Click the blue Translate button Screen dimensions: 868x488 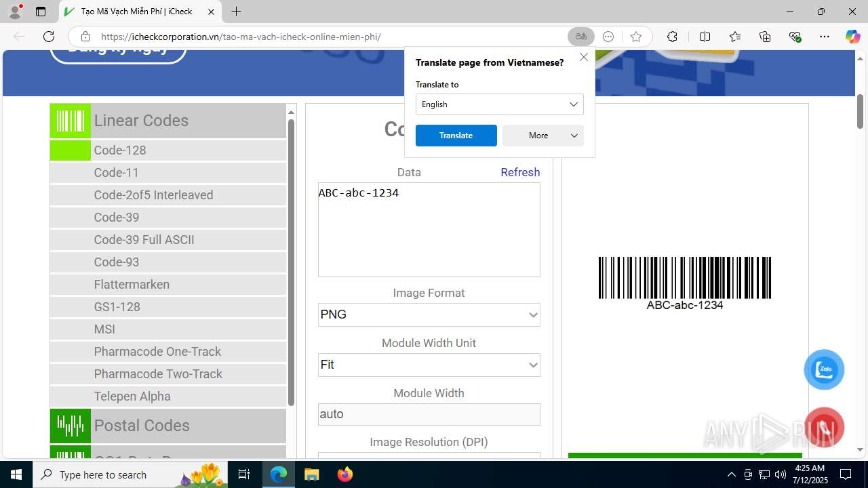[456, 136]
